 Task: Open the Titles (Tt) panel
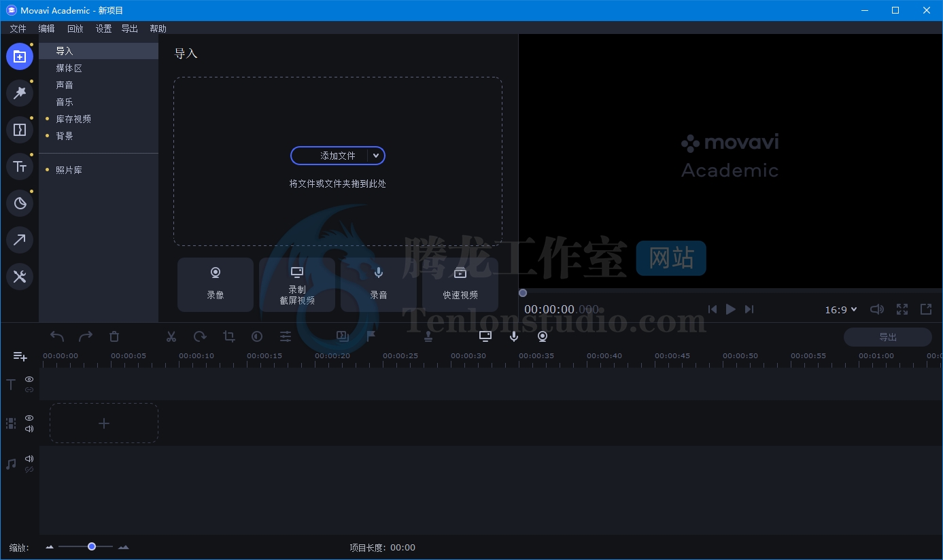coord(20,167)
